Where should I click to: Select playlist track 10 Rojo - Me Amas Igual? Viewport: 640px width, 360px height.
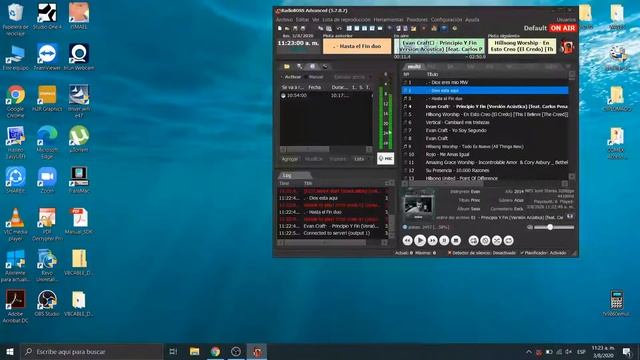point(485,154)
